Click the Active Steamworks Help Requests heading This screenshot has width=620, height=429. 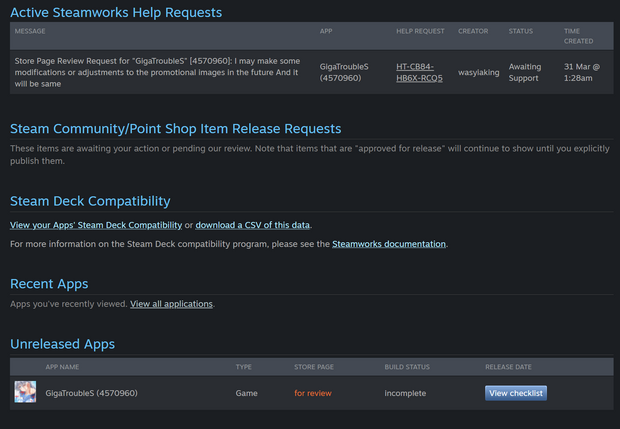point(116,13)
